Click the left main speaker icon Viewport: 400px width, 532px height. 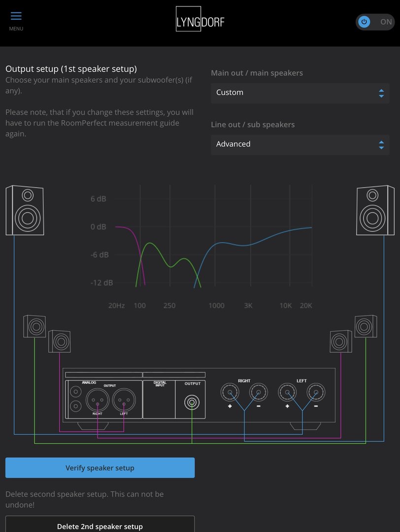click(25, 210)
